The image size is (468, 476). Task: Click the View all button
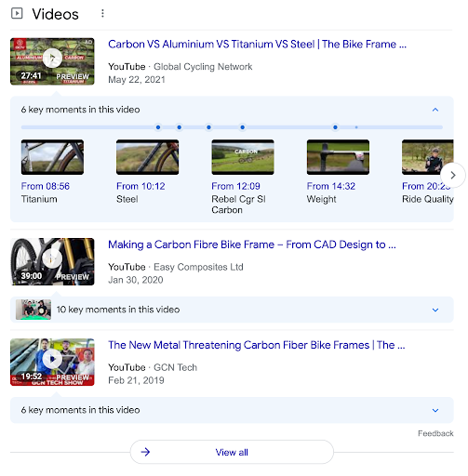(x=232, y=452)
